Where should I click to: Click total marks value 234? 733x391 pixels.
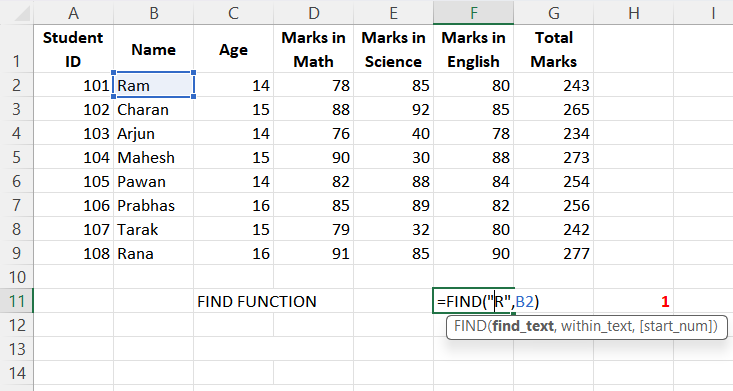point(553,133)
